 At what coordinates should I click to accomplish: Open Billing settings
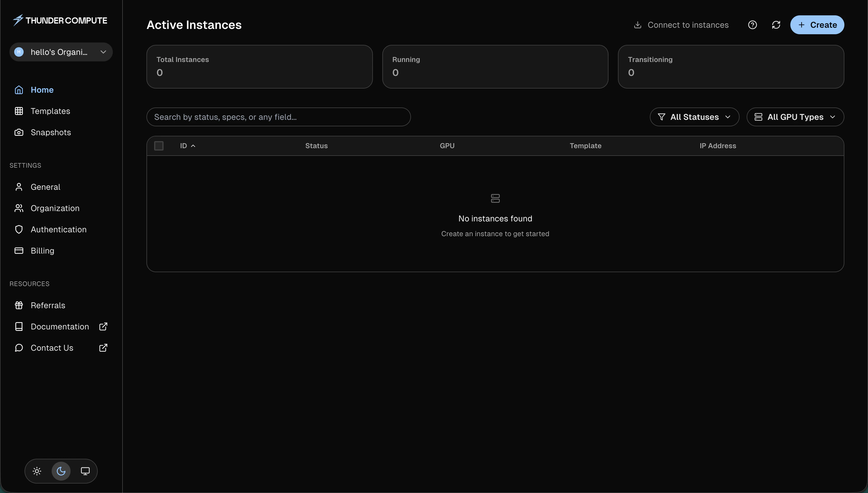tap(61, 251)
